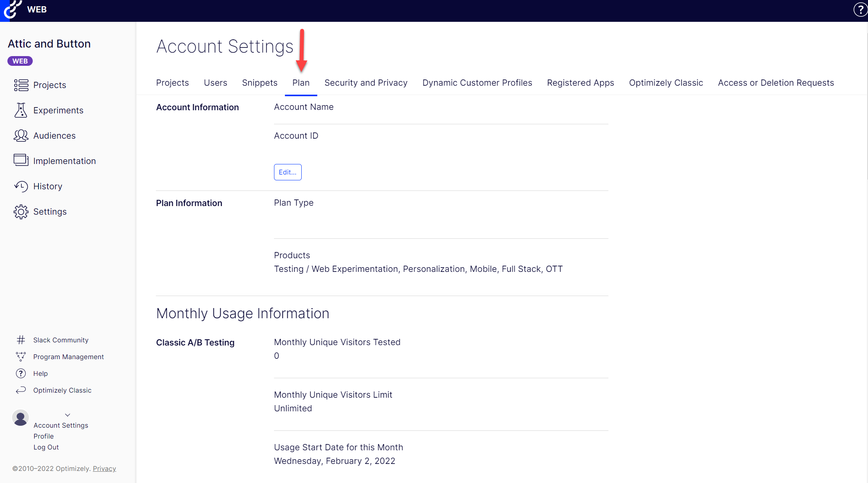868x483 pixels.
Task: Open the Privacy link in footer
Action: (x=104, y=469)
